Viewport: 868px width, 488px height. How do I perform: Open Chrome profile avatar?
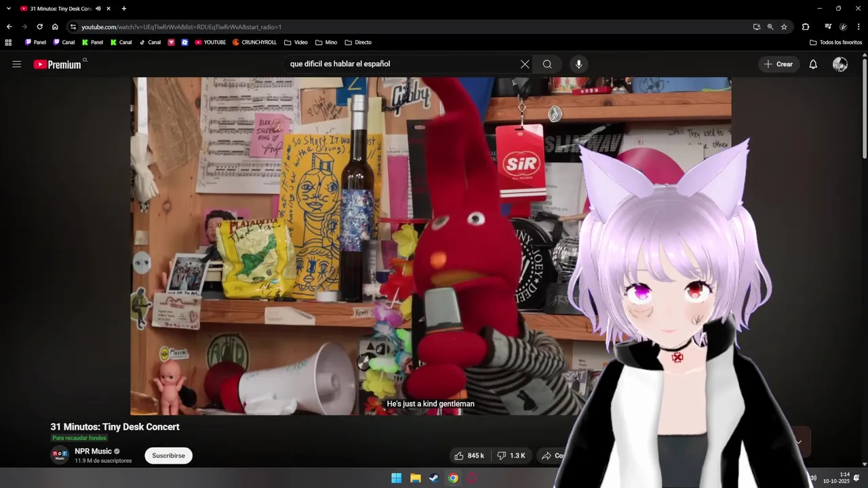point(844,27)
